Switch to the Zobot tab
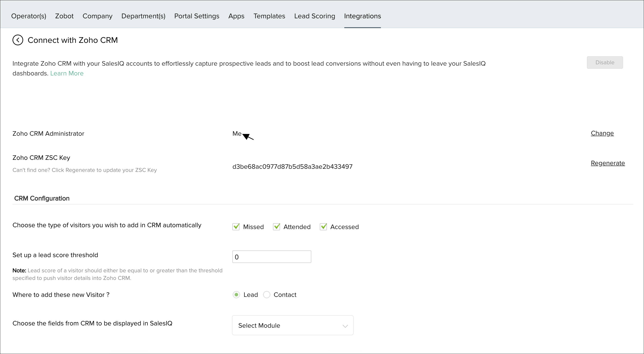The width and height of the screenshot is (644, 354). (64, 16)
